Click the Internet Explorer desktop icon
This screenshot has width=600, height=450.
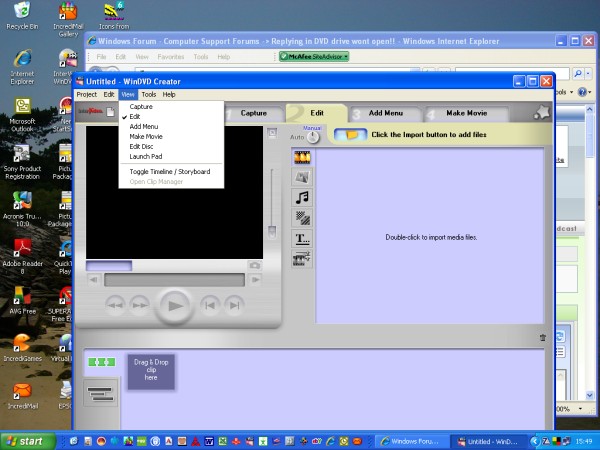tap(22, 67)
